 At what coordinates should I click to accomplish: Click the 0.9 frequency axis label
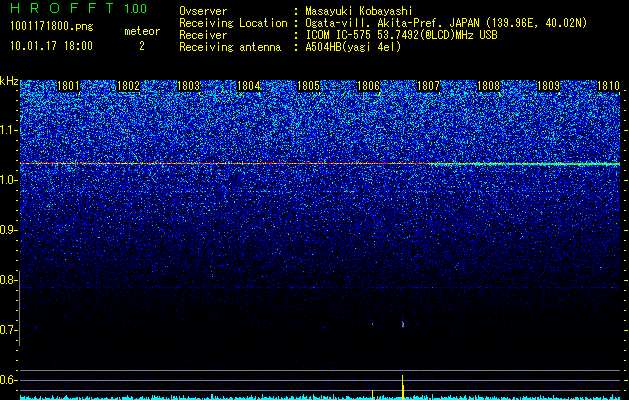(8, 230)
